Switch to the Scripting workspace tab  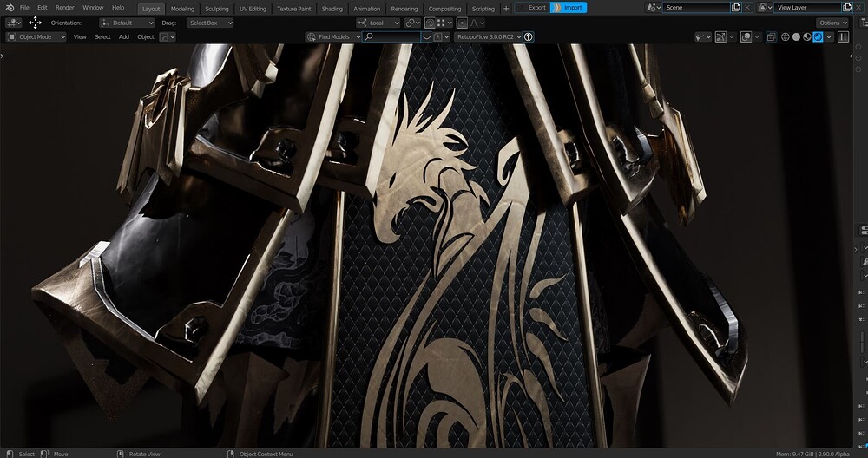click(483, 9)
